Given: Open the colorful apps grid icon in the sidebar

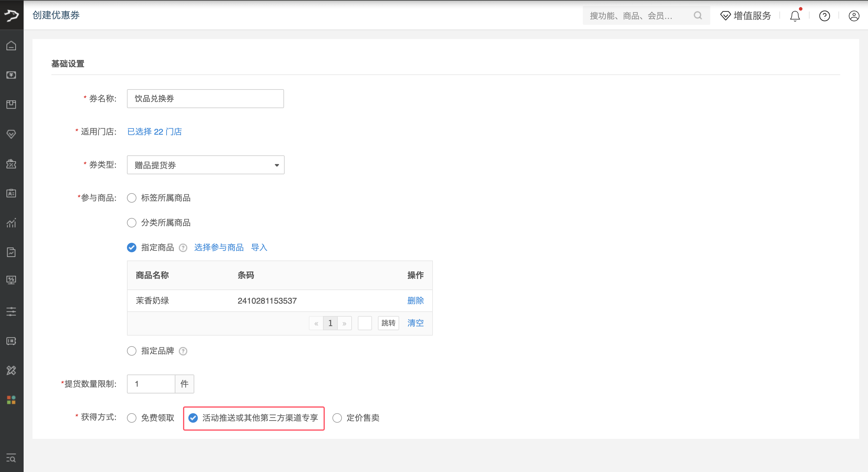Looking at the screenshot, I should [x=12, y=400].
